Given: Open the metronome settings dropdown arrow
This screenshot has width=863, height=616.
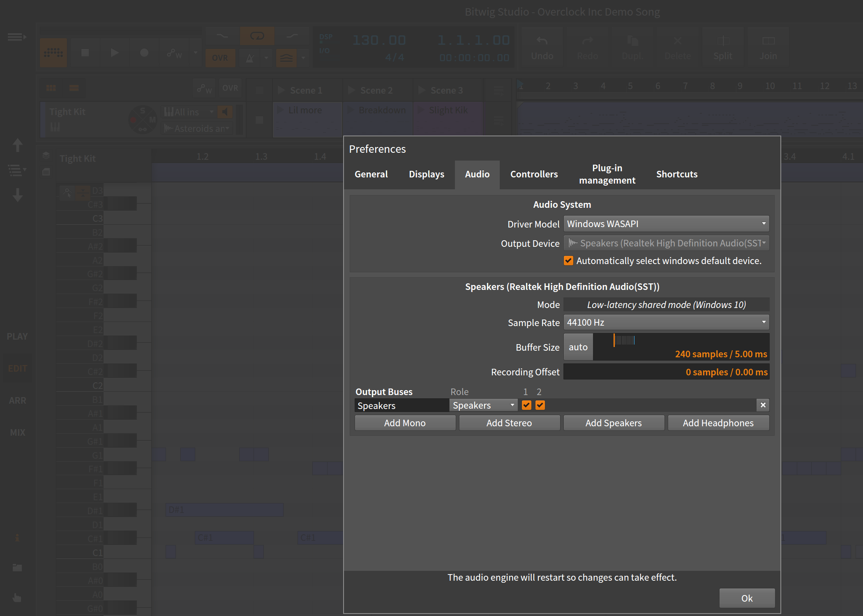Looking at the screenshot, I should pos(266,58).
